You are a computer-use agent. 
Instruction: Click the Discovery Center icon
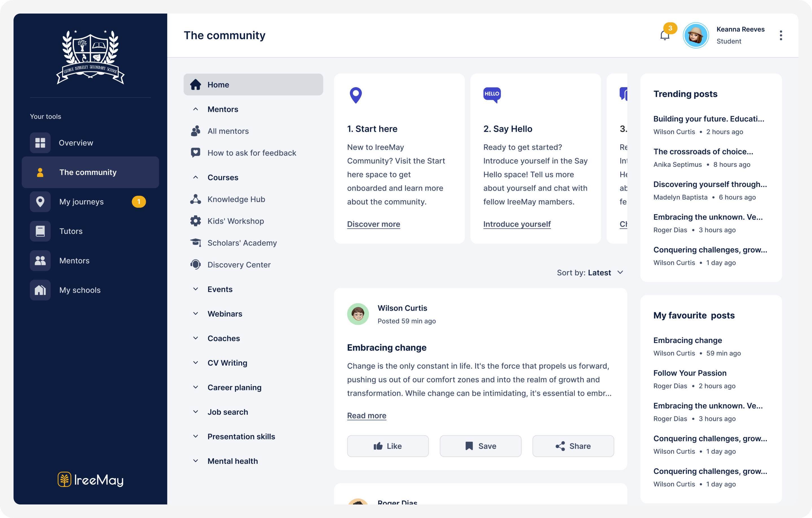click(x=196, y=265)
